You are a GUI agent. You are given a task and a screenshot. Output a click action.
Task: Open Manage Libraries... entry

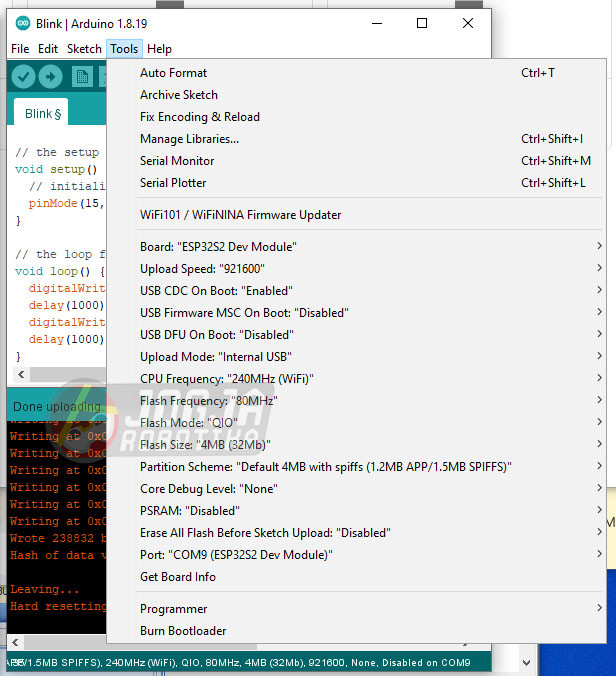pos(356,139)
